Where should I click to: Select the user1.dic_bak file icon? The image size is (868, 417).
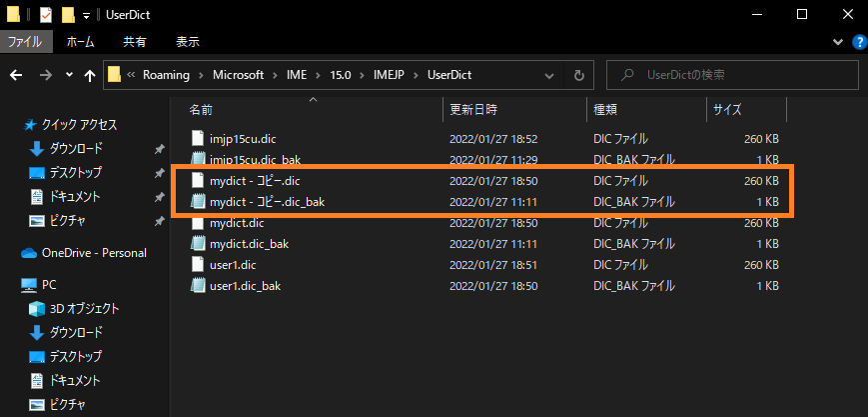click(x=198, y=286)
